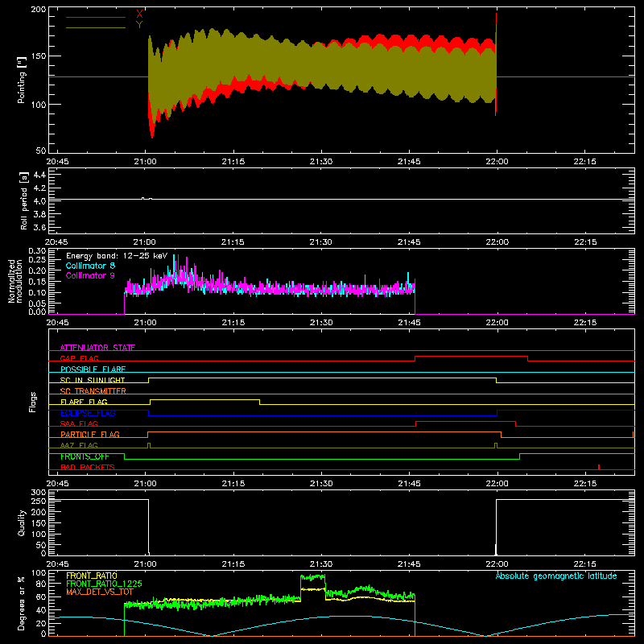Click the GAP_FLAG label
Viewport: 644px width, 644px height.
pos(80,358)
